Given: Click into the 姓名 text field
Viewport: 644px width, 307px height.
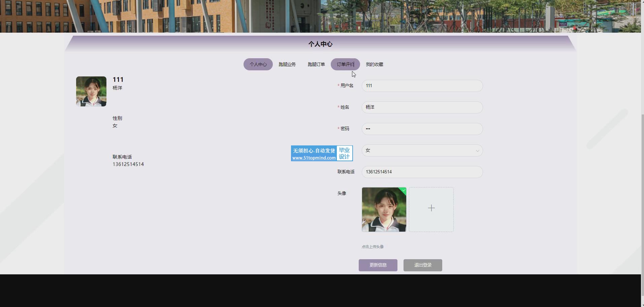Looking at the screenshot, I should coord(422,107).
